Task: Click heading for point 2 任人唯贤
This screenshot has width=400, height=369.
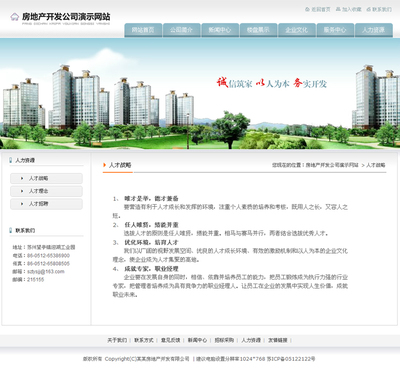Action: click(x=151, y=225)
